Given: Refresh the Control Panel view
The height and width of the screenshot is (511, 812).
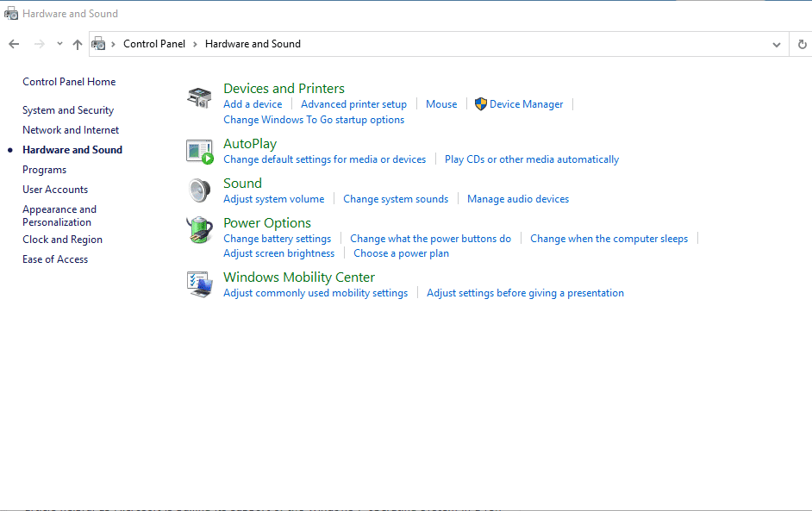Looking at the screenshot, I should click(802, 44).
